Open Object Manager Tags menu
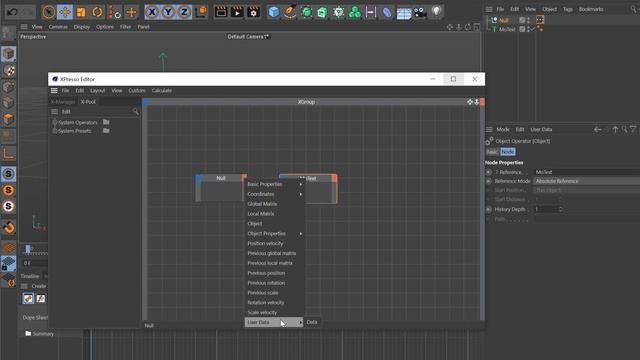This screenshot has height=360, width=640. click(567, 9)
